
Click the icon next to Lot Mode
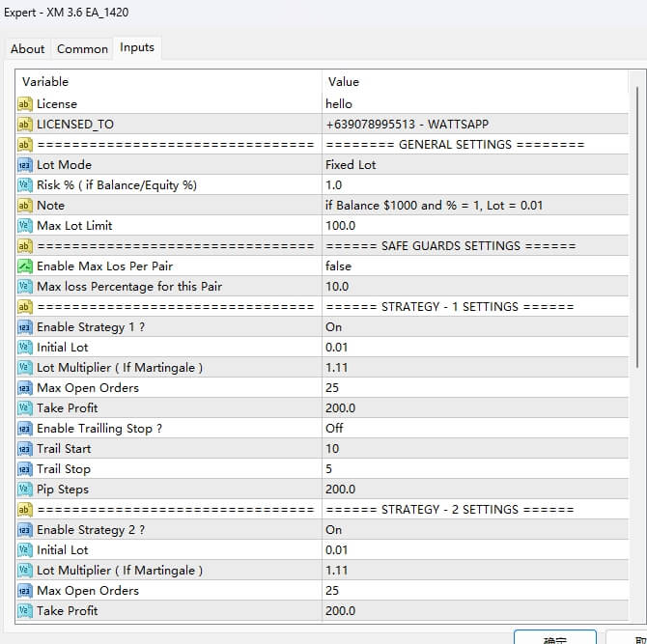pyautogui.click(x=25, y=165)
